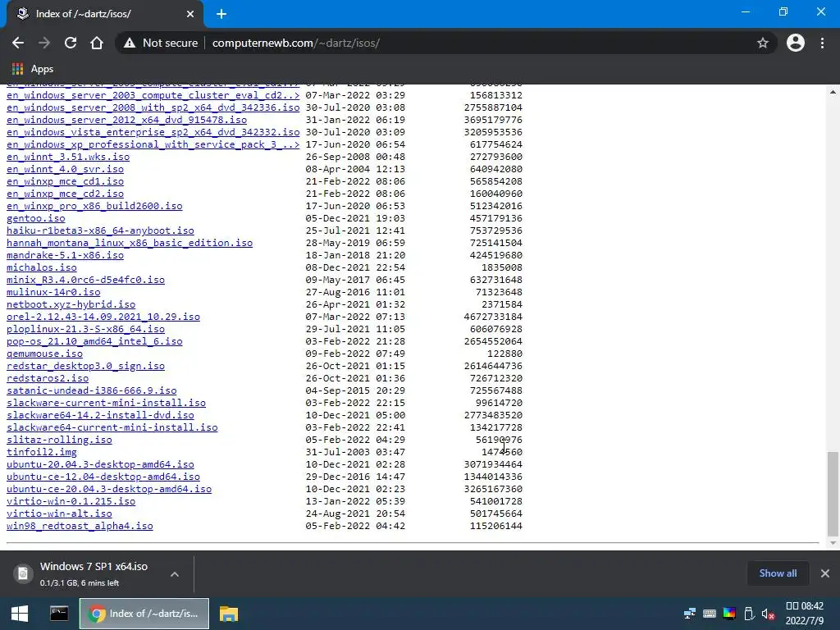The image size is (840, 630).
Task: Click the colorful display tray icon
Action: tap(729, 614)
